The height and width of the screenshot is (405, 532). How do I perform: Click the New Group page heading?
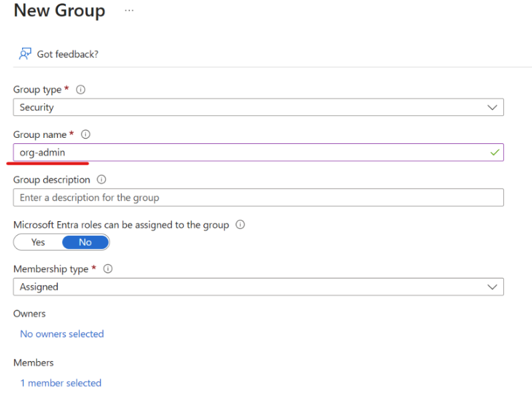tap(59, 11)
